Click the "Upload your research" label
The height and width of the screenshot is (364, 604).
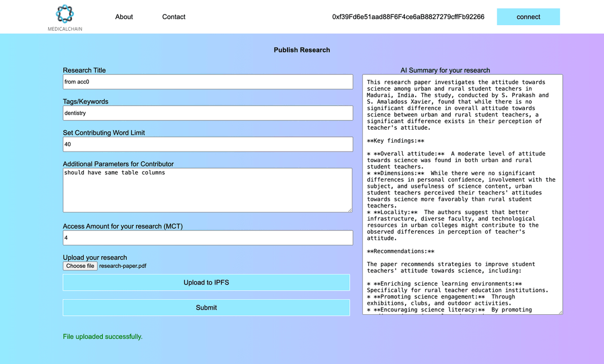pos(95,258)
